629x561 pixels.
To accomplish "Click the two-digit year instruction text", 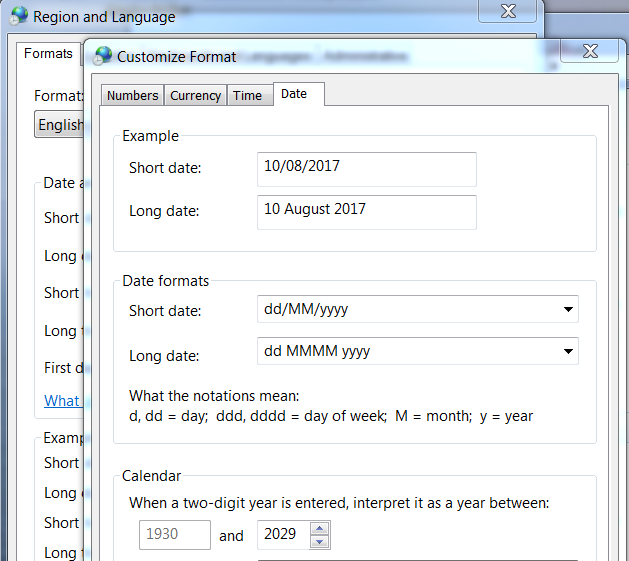I will [x=339, y=503].
